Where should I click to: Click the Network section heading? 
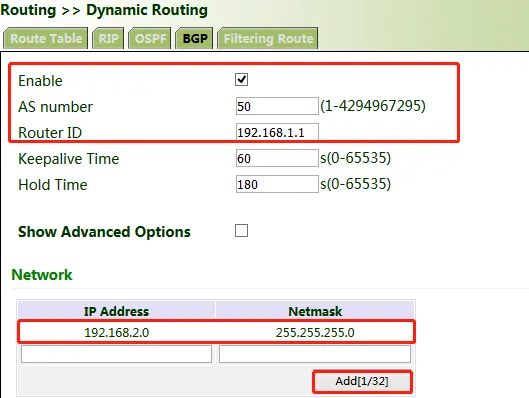(x=42, y=275)
